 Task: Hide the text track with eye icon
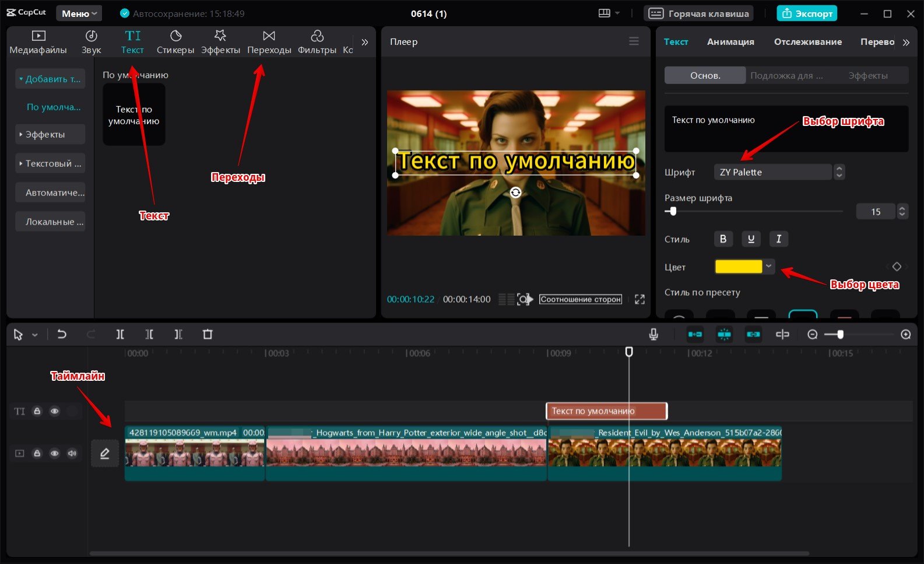(x=54, y=411)
